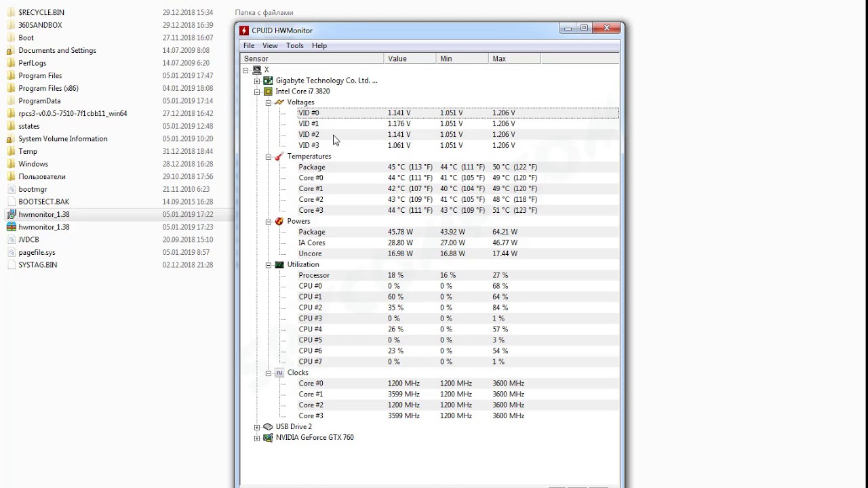Click the System Volume Information folder icon
The height and width of the screenshot is (488, 868).
click(10, 138)
